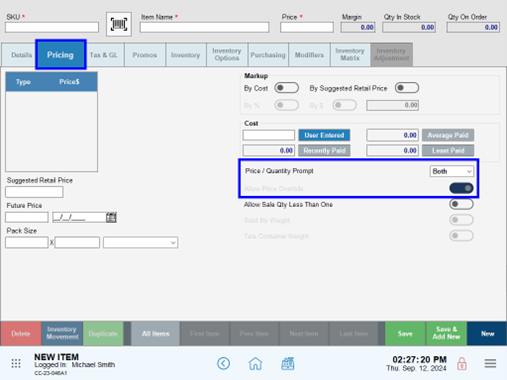
Task: Toggle the By % markup switch
Action: [x=286, y=105]
